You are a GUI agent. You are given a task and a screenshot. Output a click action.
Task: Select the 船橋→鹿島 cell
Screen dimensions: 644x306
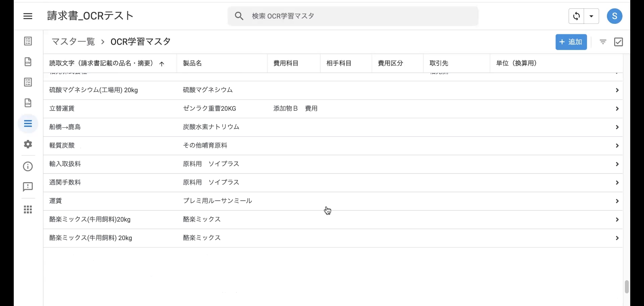(65, 127)
